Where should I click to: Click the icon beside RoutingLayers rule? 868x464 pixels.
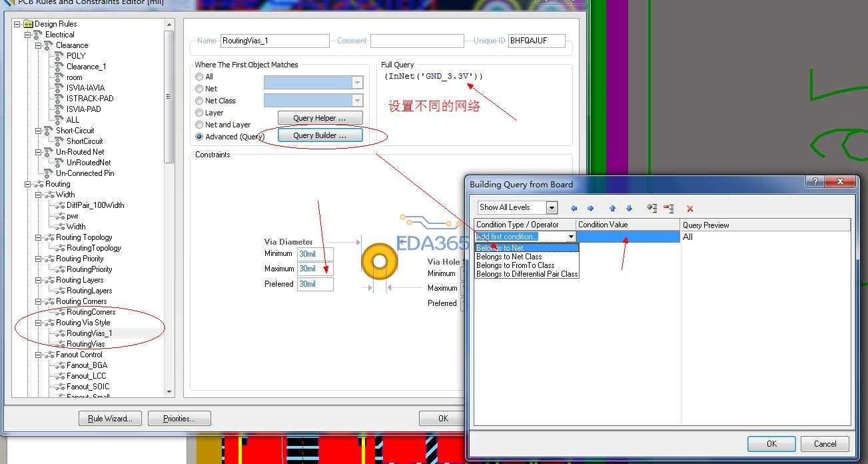(59, 291)
